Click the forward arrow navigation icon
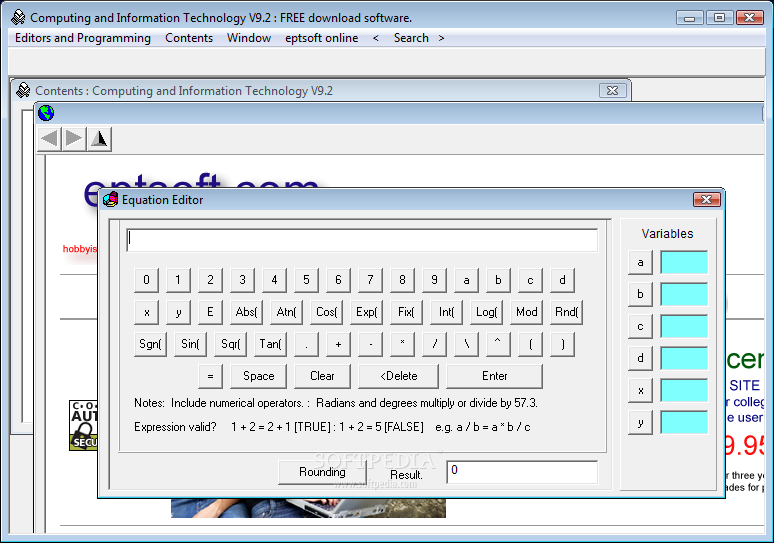Image resolution: width=774 pixels, height=543 pixels. (74, 139)
